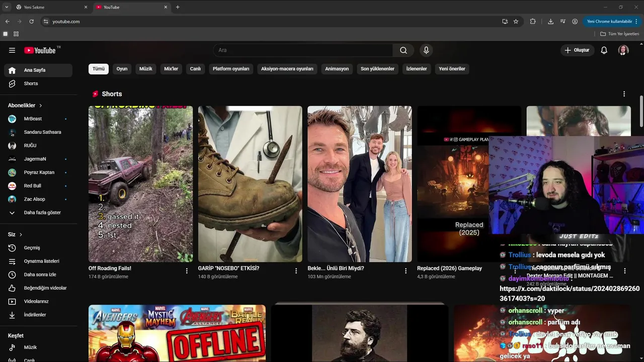The height and width of the screenshot is (362, 644).
Task: Open JagermaN channel subscription
Action: tap(38, 159)
